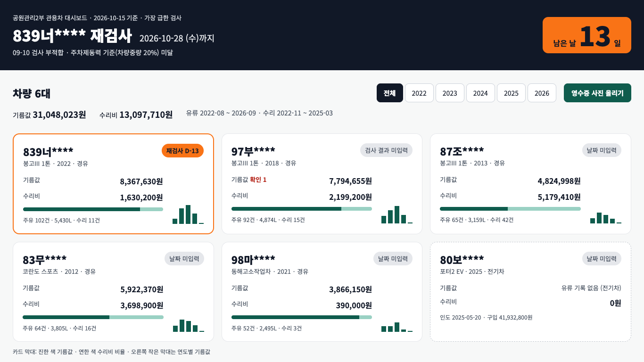
Task: Filter by year 2025
Action: (x=511, y=93)
